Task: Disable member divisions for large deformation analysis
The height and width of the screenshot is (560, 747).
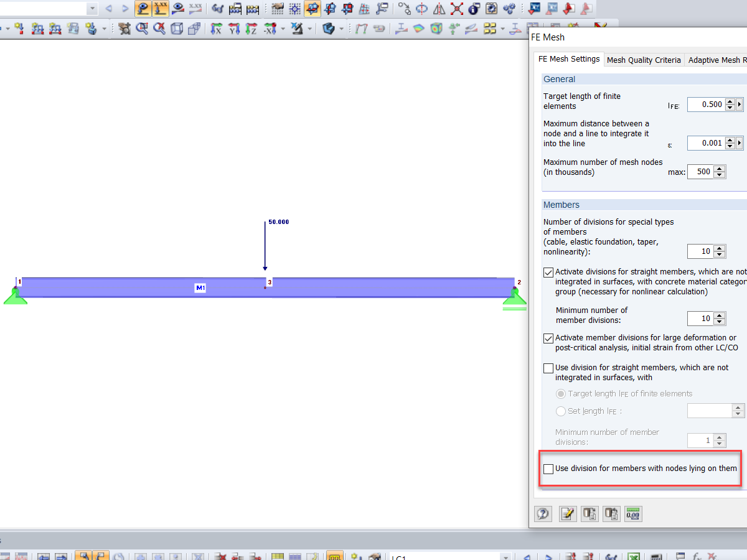Action: point(548,338)
